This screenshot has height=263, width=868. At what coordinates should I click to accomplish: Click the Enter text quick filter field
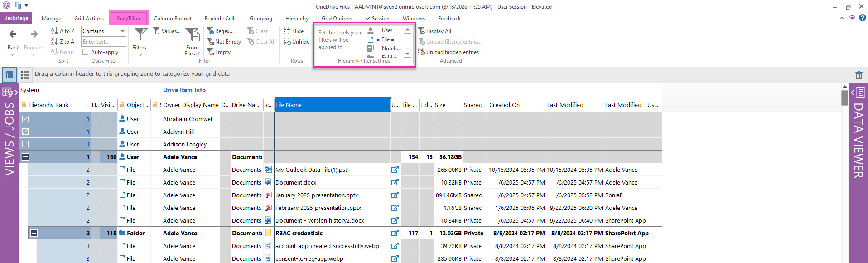tap(104, 42)
